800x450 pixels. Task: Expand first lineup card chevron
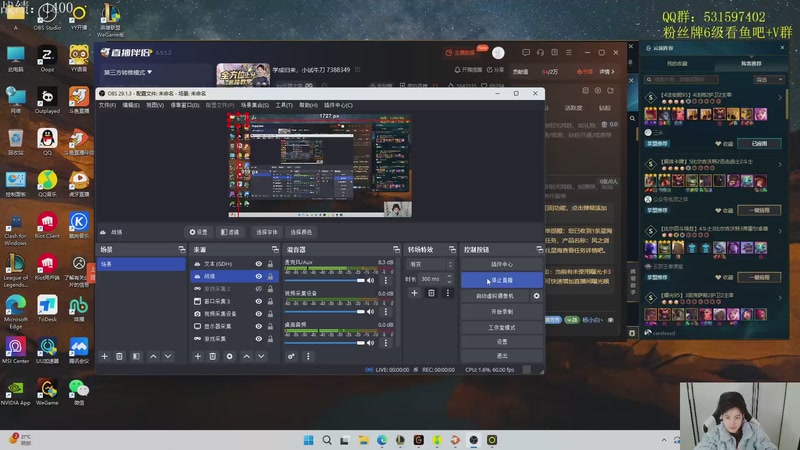[780, 97]
